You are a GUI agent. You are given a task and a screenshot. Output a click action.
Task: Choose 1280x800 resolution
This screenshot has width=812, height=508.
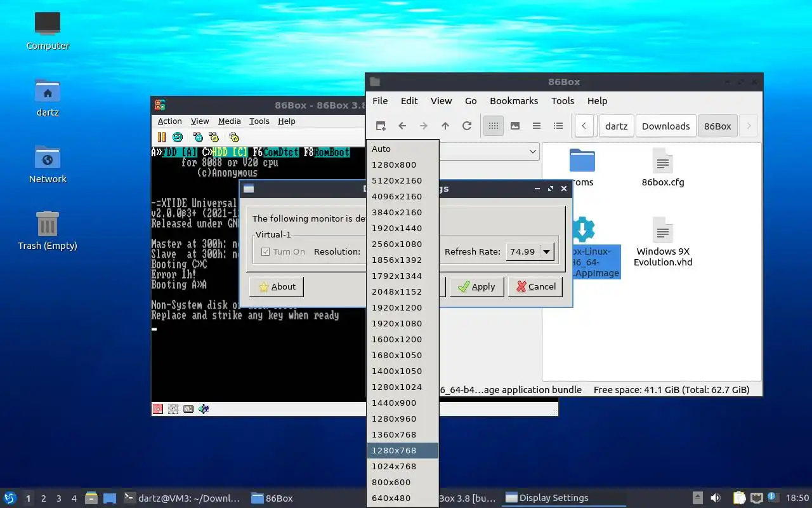(403, 164)
